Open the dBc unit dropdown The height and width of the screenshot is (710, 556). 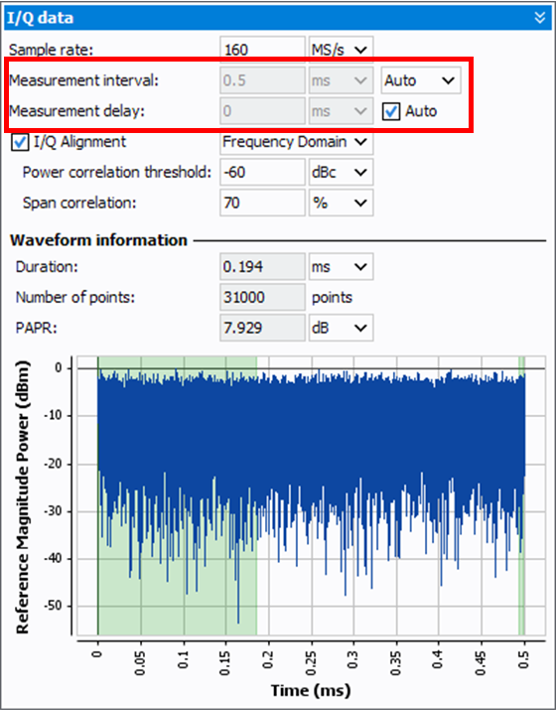(341, 172)
